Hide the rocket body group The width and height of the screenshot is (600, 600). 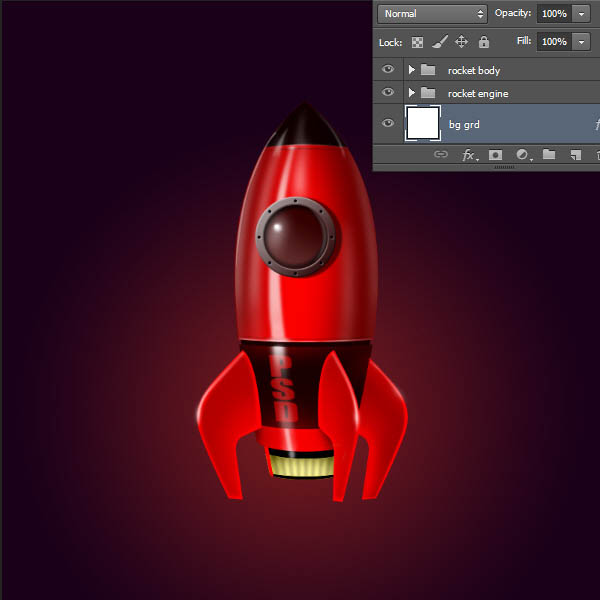(x=388, y=69)
